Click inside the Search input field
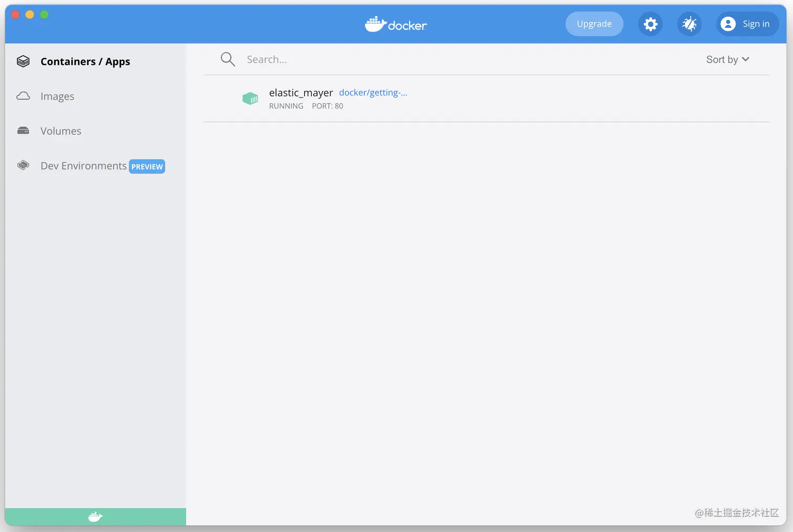Viewport: 793px width, 532px height. pos(315,59)
